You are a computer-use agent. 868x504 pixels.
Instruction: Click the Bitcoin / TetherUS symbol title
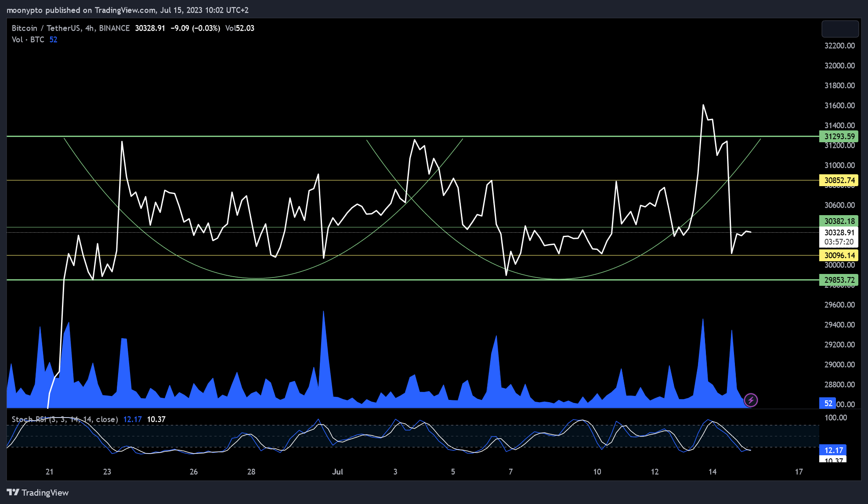tap(46, 28)
